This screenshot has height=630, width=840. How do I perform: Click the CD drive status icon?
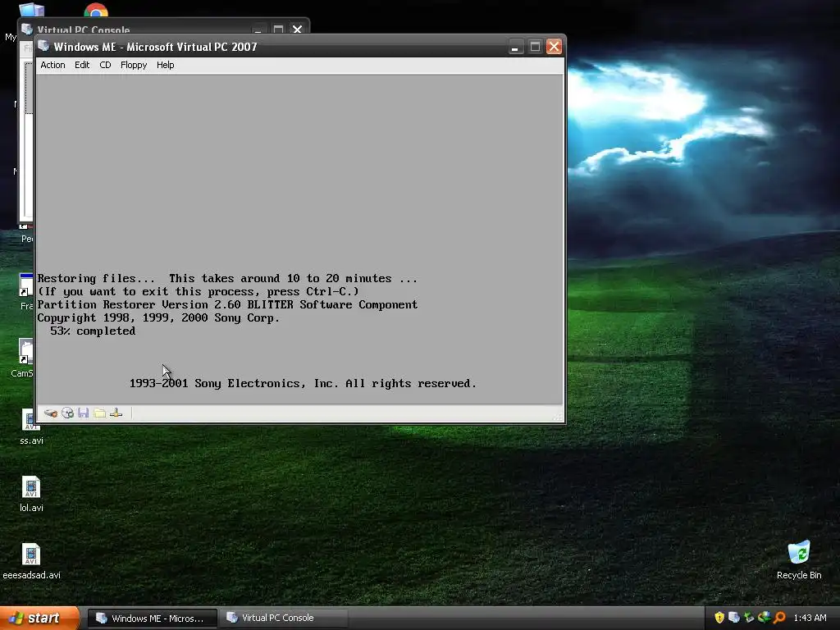click(x=67, y=413)
